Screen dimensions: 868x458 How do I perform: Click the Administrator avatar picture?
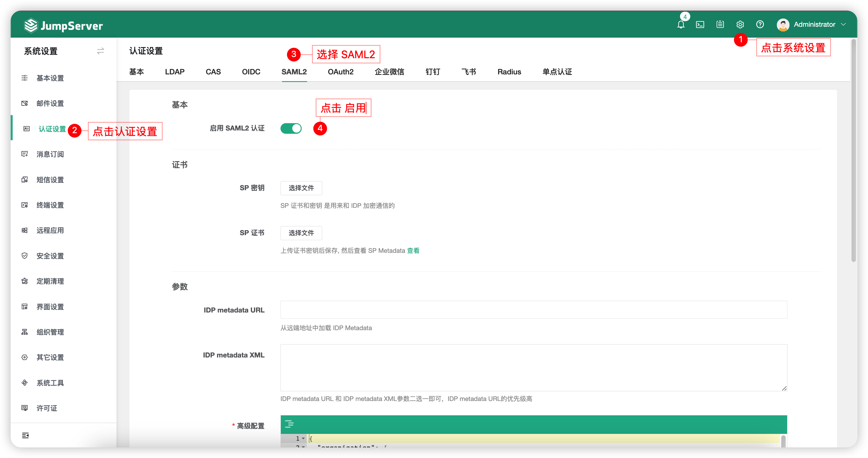[x=783, y=25]
